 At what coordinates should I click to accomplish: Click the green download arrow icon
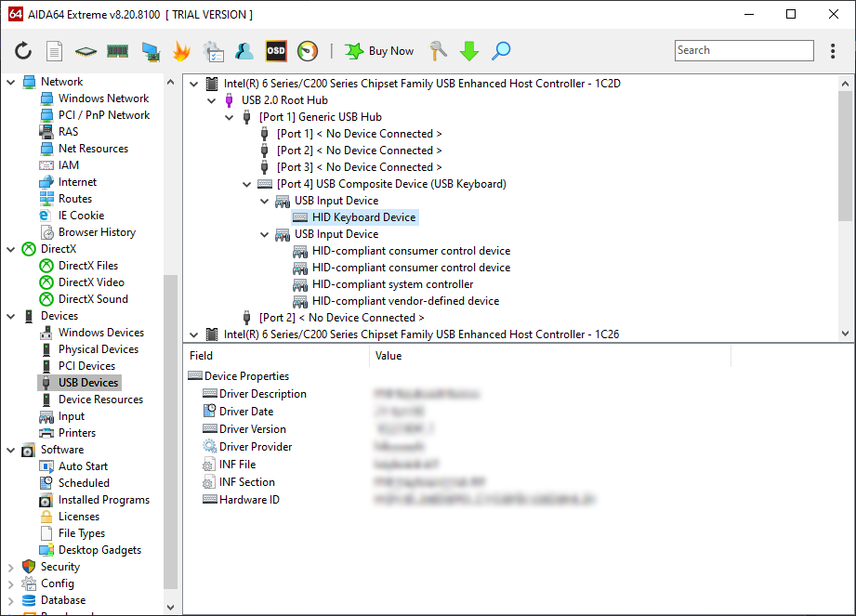[469, 51]
